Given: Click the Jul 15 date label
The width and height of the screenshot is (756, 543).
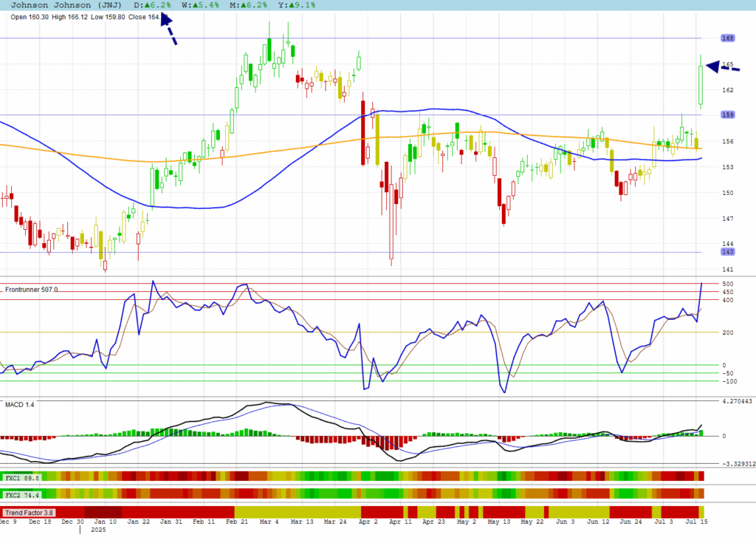Looking at the screenshot, I should [697, 522].
